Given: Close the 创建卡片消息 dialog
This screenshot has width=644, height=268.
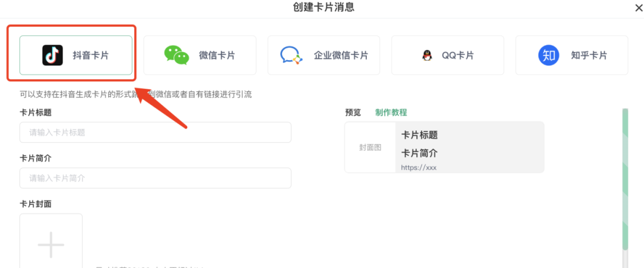Looking at the screenshot, I should point(638,8).
